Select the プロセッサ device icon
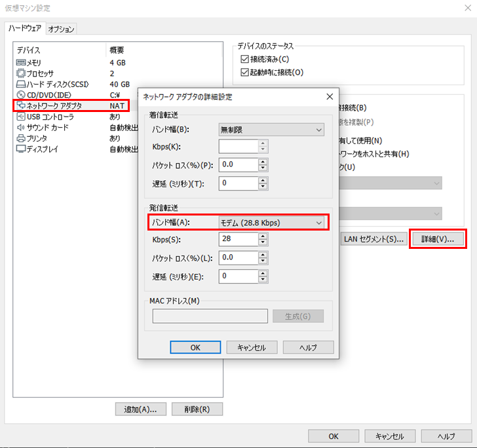The height and width of the screenshot is (448, 477). click(x=21, y=73)
